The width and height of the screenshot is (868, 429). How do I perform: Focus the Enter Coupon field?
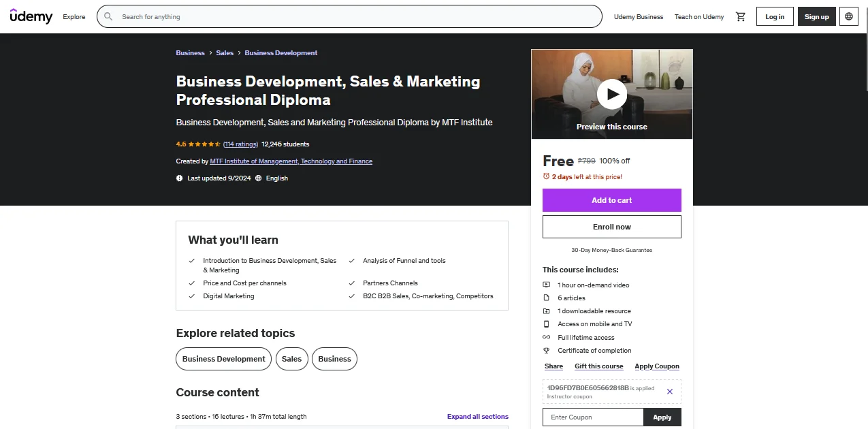click(593, 417)
